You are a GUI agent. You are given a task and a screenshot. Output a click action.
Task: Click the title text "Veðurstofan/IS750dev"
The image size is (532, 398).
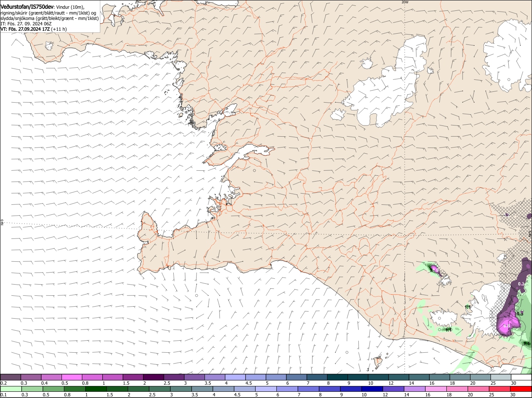coord(27,7)
